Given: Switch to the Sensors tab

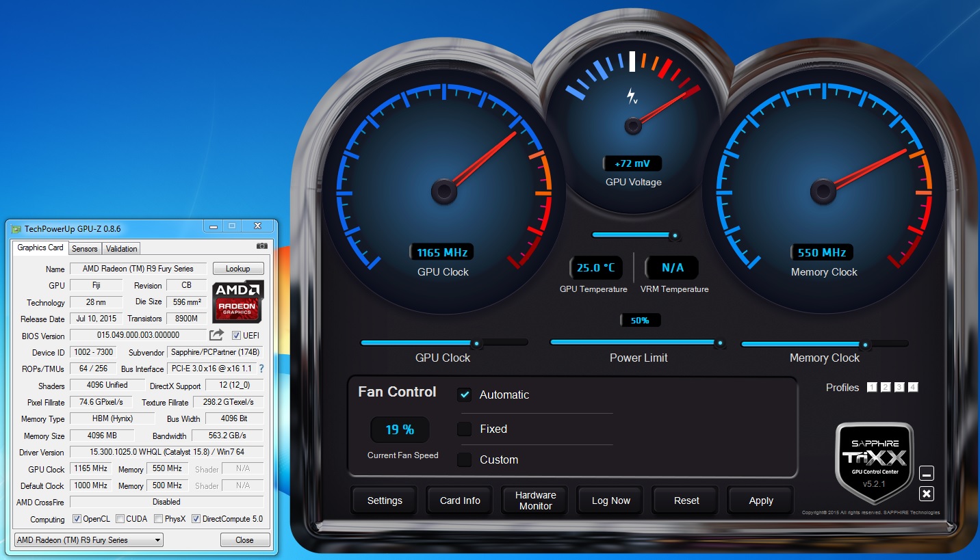Looking at the screenshot, I should click(85, 249).
